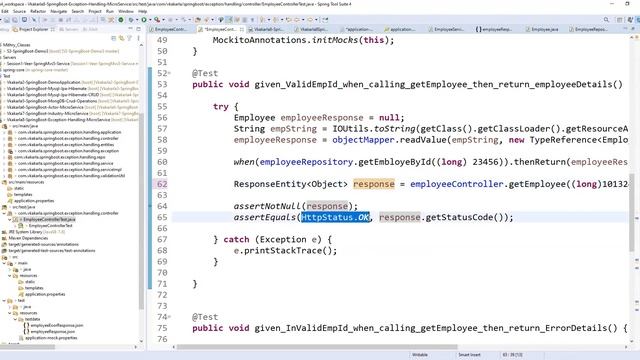Expand Vkakarla2-SpringBoot-DemoApplication project
This screenshot has width=640, height=360.
tap(3, 82)
